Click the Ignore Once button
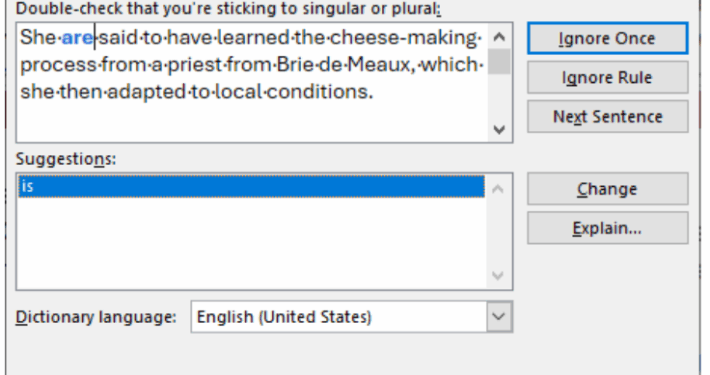 (x=607, y=38)
